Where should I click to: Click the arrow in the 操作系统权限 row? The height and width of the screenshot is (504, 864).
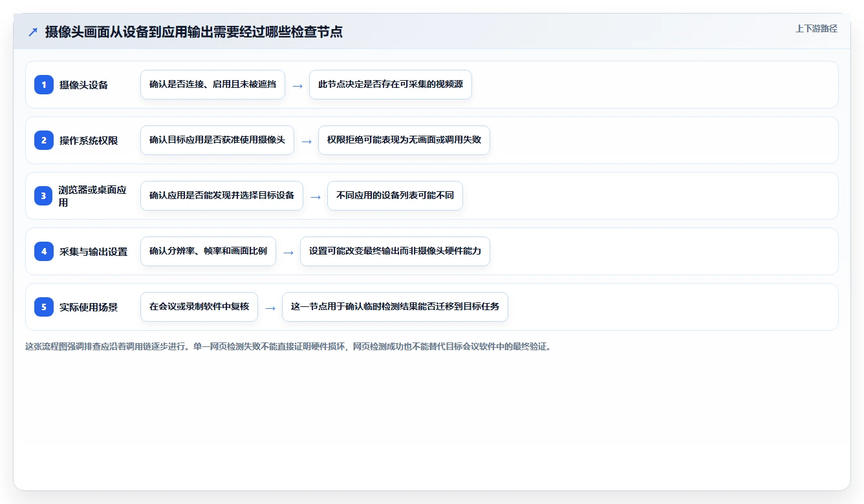(306, 141)
